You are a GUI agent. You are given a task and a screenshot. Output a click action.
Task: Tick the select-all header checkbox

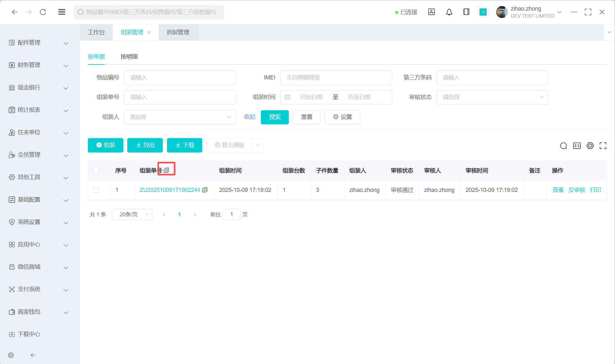pyautogui.click(x=96, y=170)
